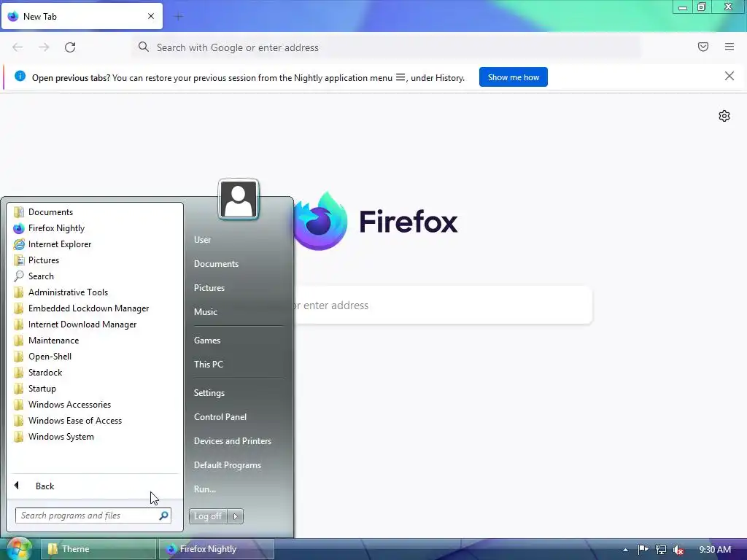Click the Firefox back navigation arrow
Screen dimensions: 747x560
point(18,47)
